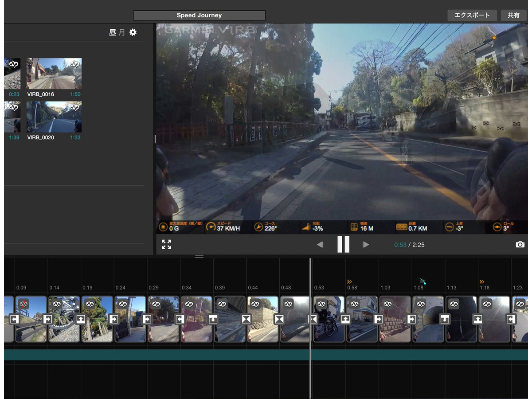Open the transition between the 1:08 and 1:13 clips
This screenshot has width=532, height=399.
point(445,319)
